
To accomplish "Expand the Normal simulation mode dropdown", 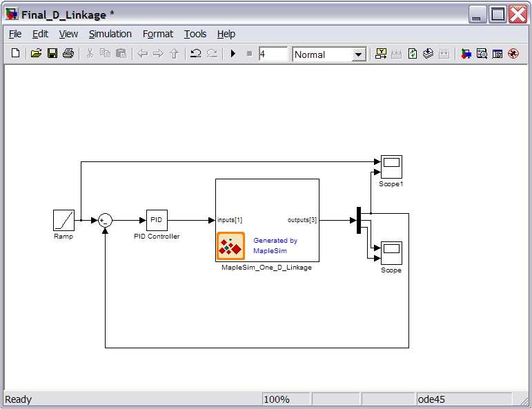I will pyautogui.click(x=358, y=54).
